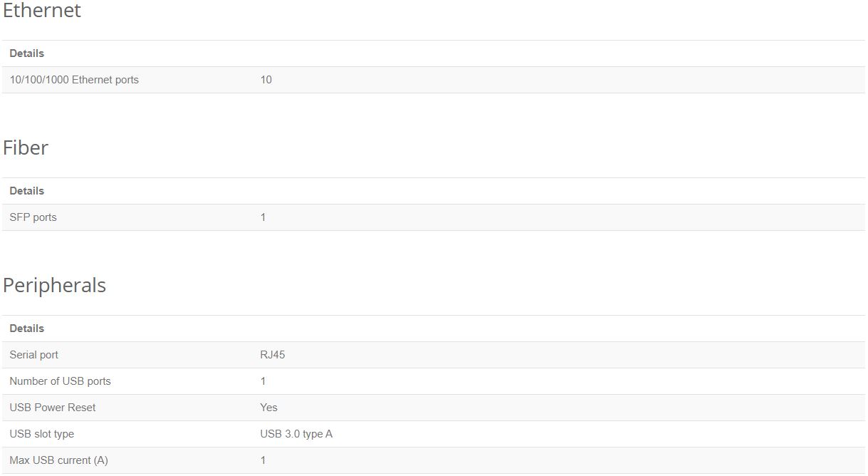Image resolution: width=868 pixels, height=476 pixels.
Task: Click the USB Power Reset Yes value
Action: point(268,408)
